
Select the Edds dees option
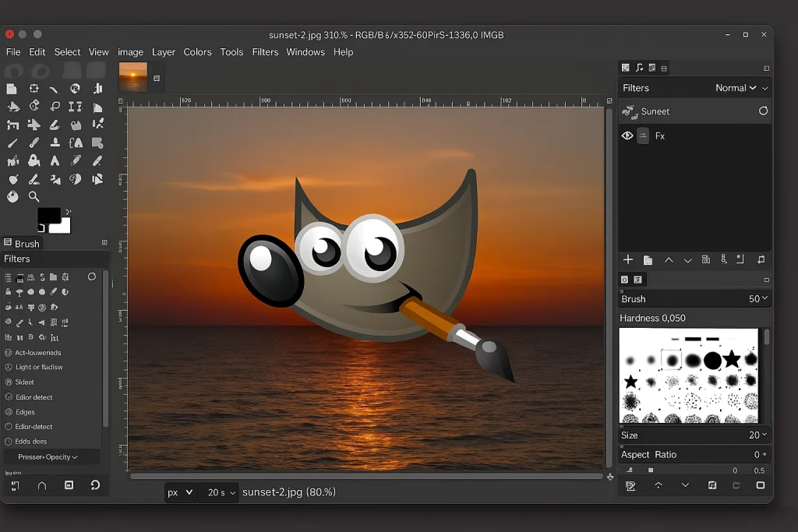[26, 442]
